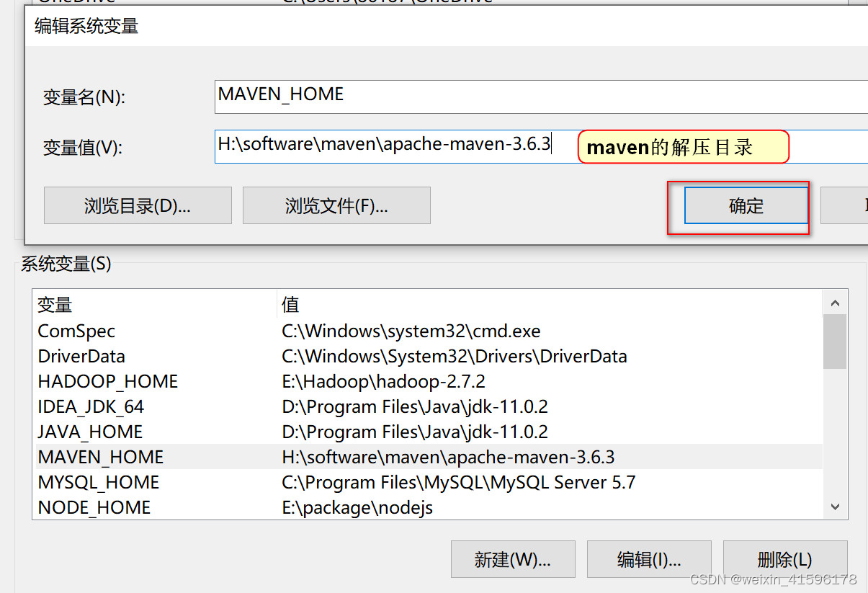Click the 值 column header
Viewport: 868px width, 593px height.
(550, 304)
